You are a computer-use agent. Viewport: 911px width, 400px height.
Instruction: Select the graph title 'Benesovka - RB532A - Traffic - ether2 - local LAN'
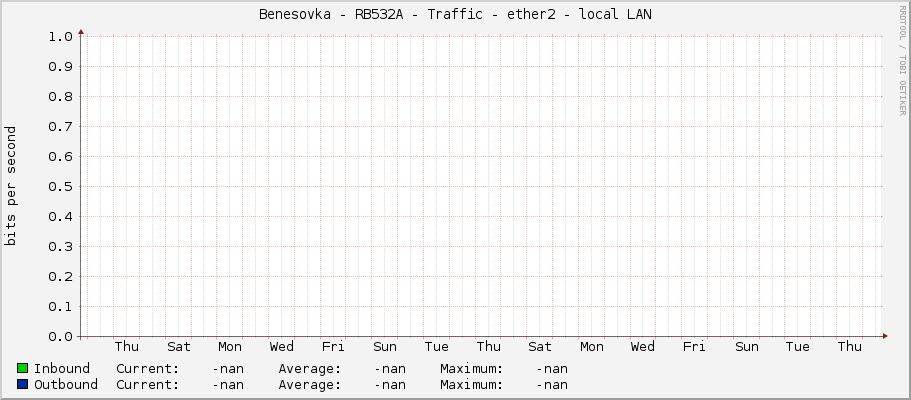coord(455,15)
